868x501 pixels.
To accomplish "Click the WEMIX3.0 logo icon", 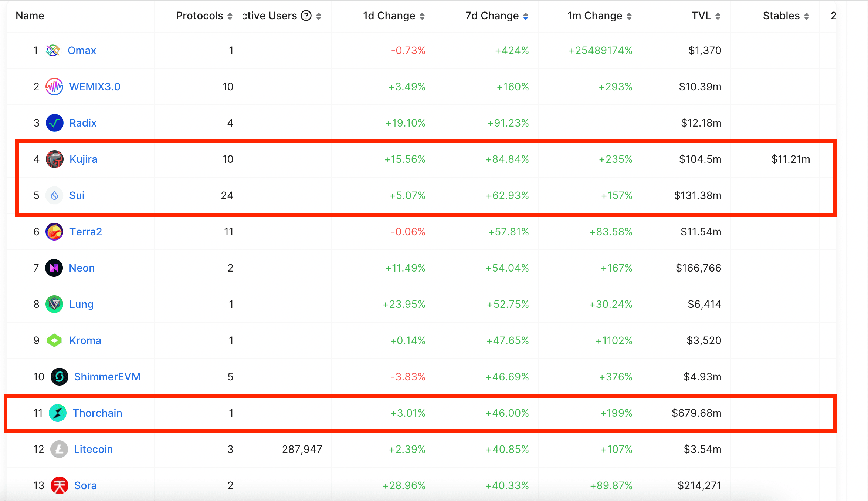I will (x=54, y=87).
